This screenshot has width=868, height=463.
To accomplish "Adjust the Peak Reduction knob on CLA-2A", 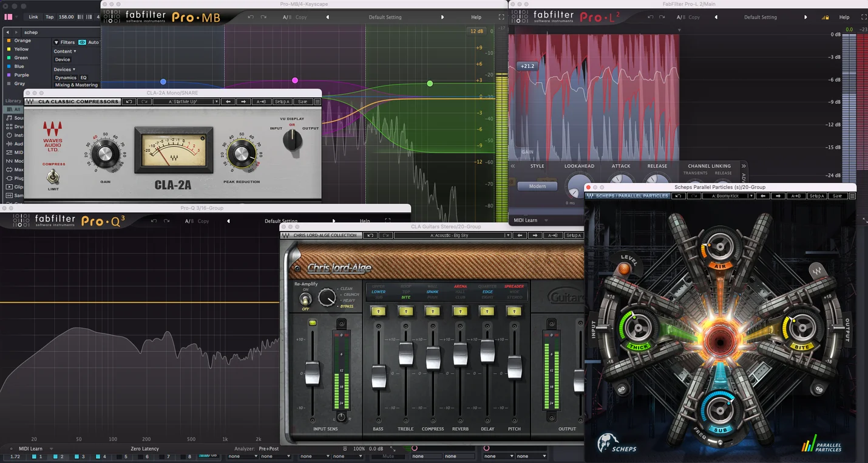I will (x=242, y=153).
